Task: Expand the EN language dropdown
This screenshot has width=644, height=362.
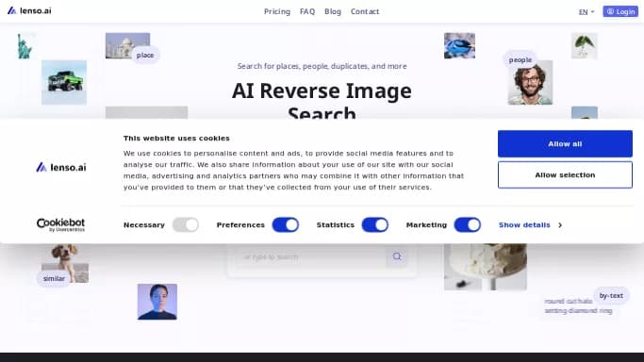Action: [x=586, y=12]
